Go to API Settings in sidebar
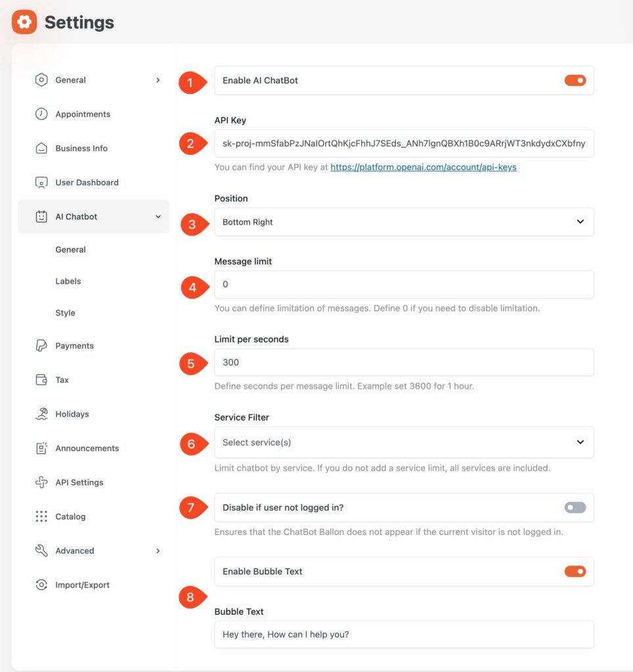 [x=79, y=482]
